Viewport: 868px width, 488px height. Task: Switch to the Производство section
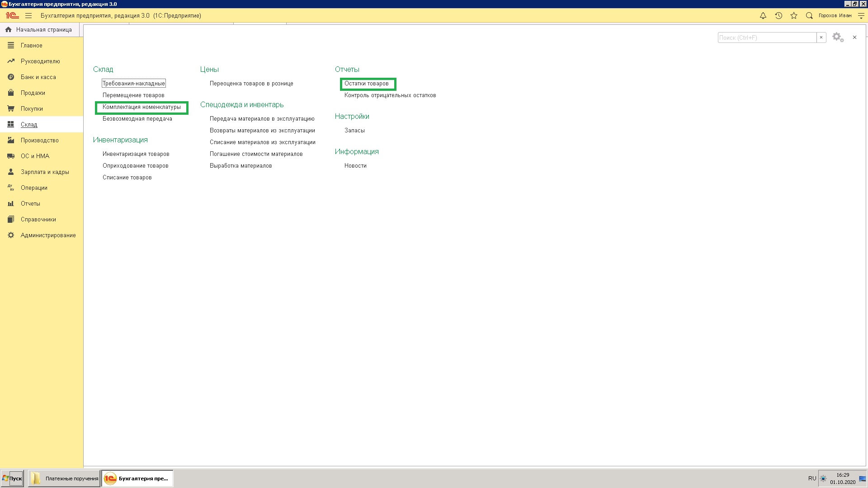tap(39, 140)
